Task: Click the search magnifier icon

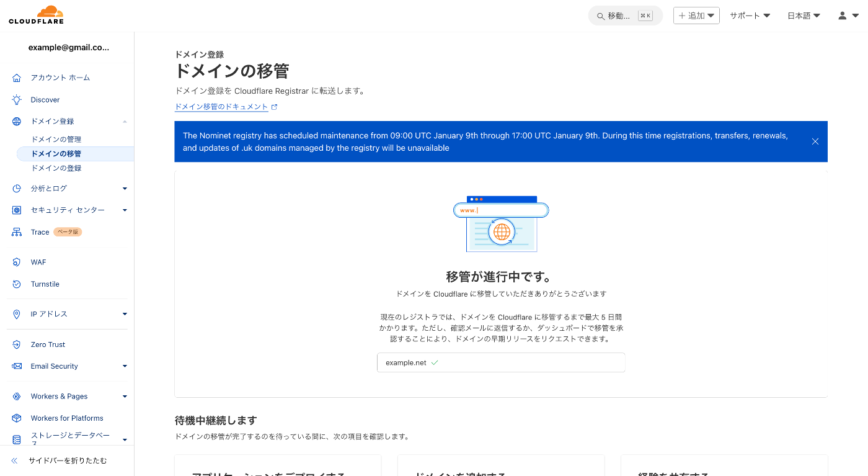Action: pyautogui.click(x=600, y=16)
